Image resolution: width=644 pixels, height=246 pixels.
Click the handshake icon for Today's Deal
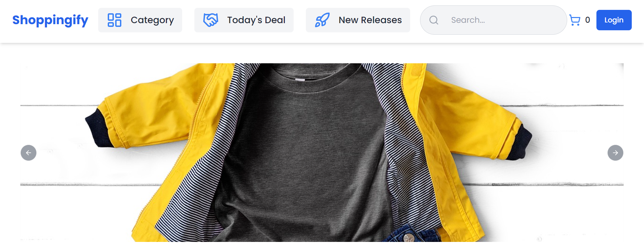(211, 20)
